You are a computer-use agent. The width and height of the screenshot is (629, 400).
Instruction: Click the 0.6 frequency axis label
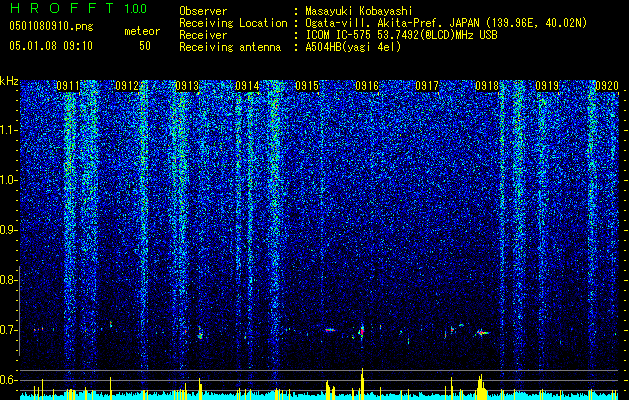(x=8, y=380)
